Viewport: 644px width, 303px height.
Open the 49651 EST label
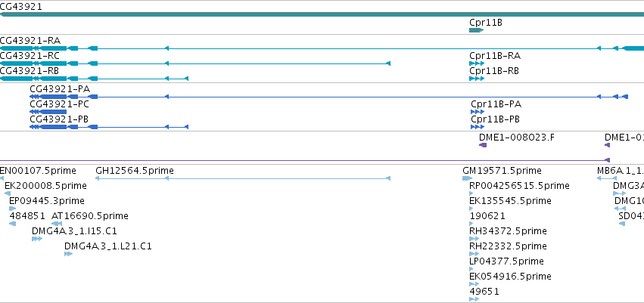[485, 292]
